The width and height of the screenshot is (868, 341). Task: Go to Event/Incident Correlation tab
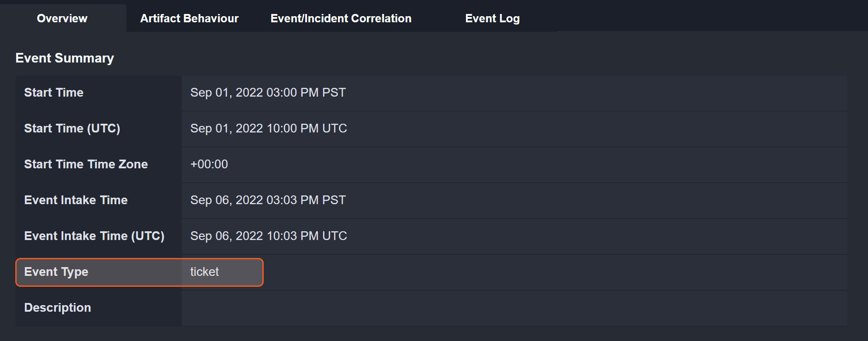[x=341, y=18]
